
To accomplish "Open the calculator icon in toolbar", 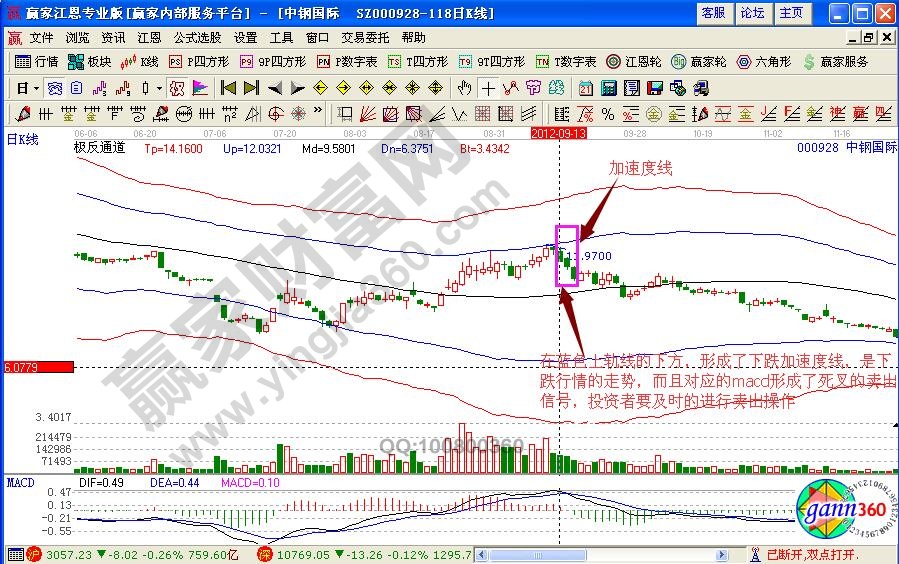I will pyautogui.click(x=608, y=87).
